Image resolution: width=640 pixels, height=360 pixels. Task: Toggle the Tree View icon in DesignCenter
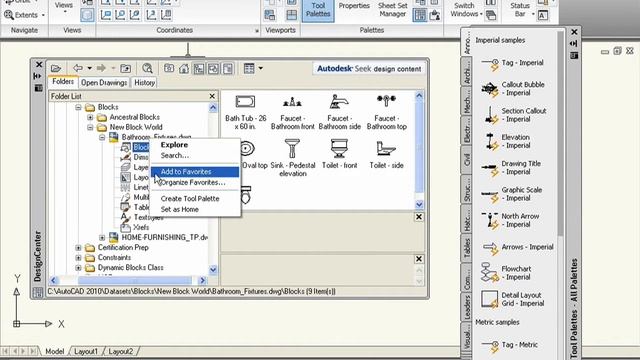(199, 68)
